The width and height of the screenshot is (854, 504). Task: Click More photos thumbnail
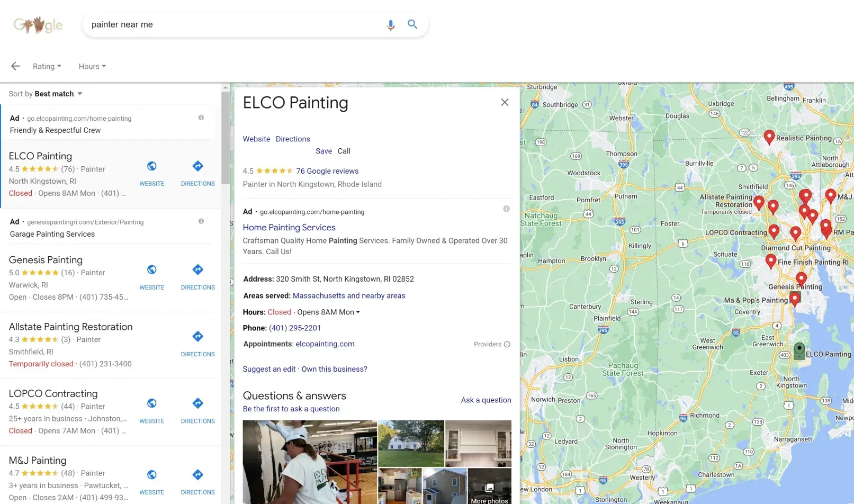click(x=490, y=486)
